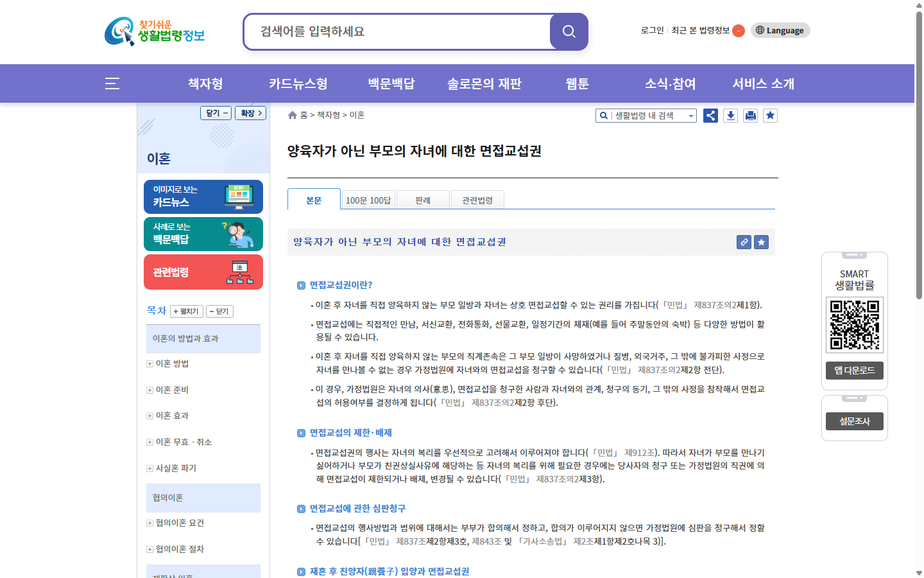Expand the 사실혼 파기 tree item
This screenshot has width=924, height=578.
click(150, 469)
